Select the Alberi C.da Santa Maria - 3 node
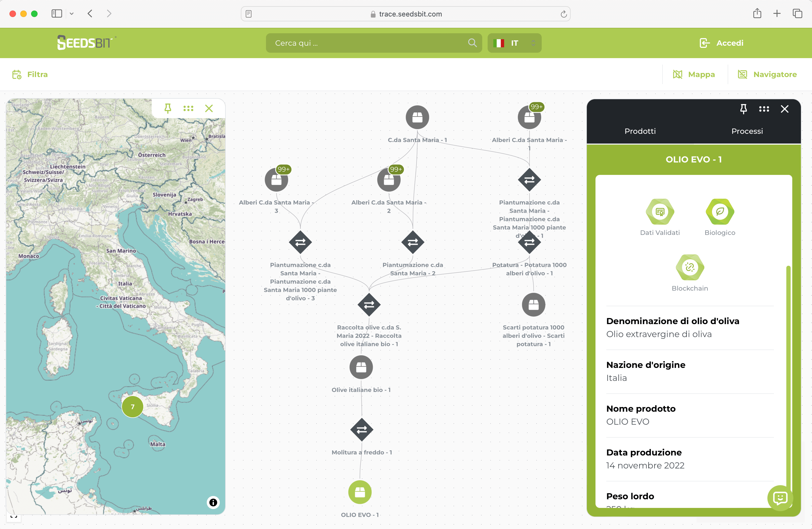812x529 pixels. (276, 179)
